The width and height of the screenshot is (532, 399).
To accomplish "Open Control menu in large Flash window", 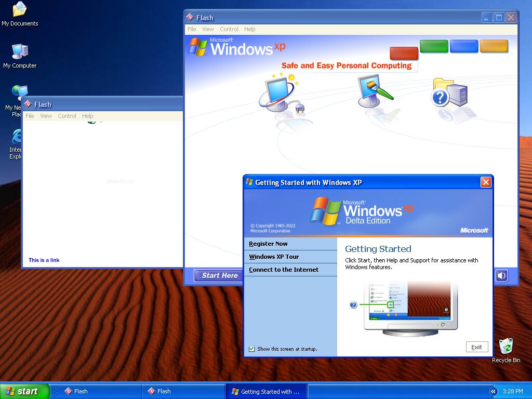I will [x=229, y=29].
